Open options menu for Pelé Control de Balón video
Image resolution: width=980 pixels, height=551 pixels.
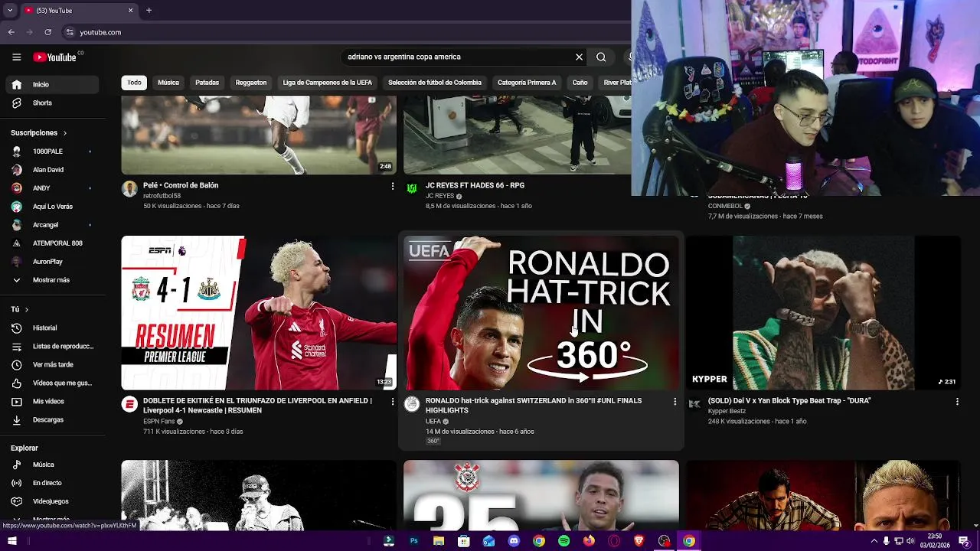coord(393,186)
